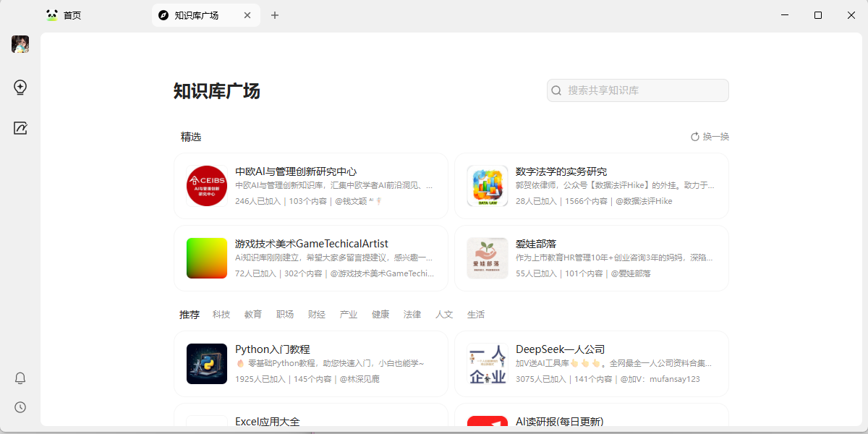Click the 换一换 refresh button
Viewport: 868px width, 434px height.
point(710,137)
